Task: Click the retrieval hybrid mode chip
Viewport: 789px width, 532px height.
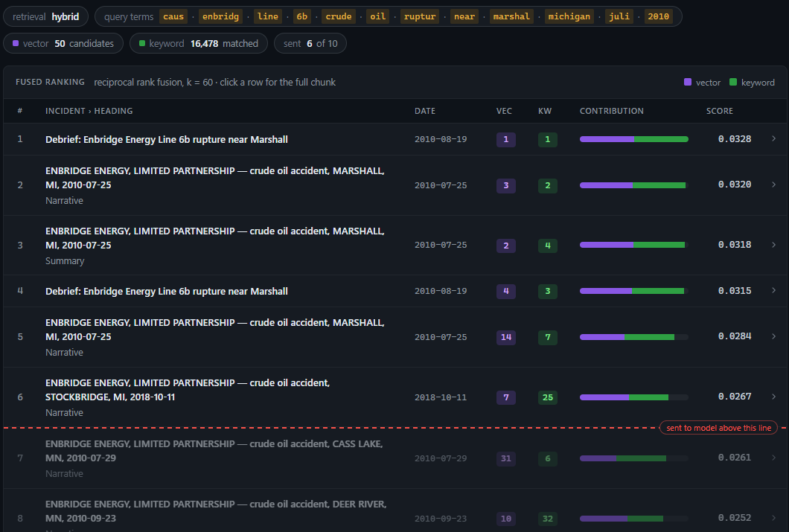Action: [46, 16]
